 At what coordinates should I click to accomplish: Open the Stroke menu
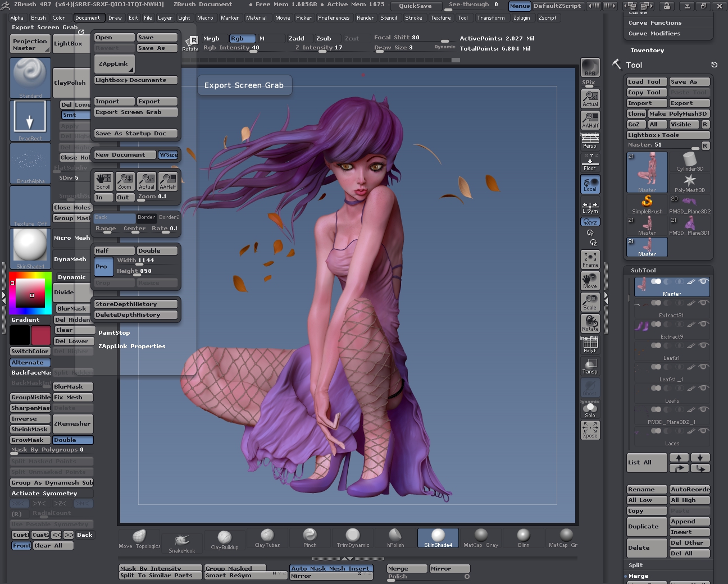(x=413, y=18)
